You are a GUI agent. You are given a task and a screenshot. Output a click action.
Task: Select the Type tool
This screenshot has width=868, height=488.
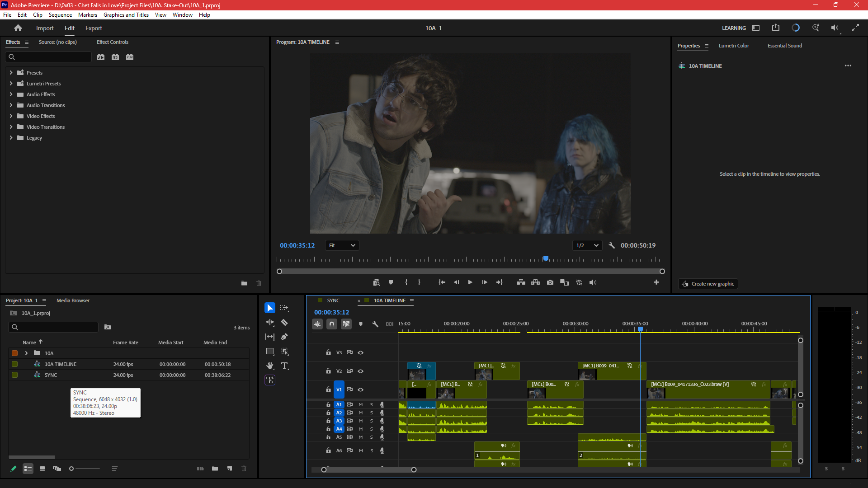pyautogui.click(x=284, y=366)
